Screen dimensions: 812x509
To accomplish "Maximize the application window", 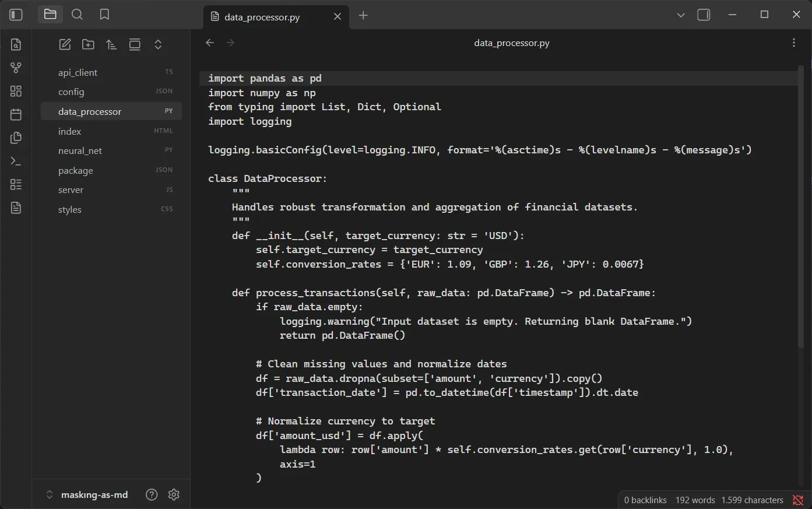I will pyautogui.click(x=765, y=15).
